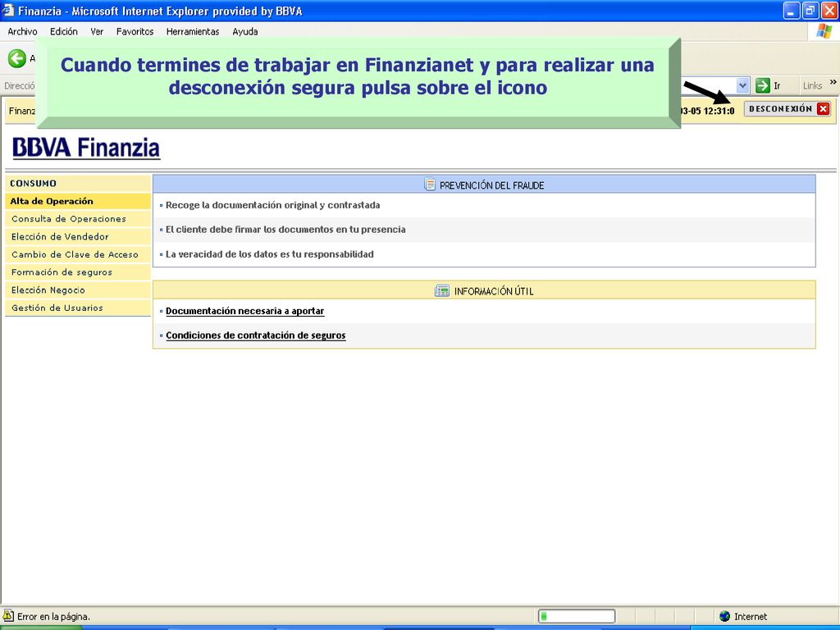840x630 pixels.
Task: Open the Ver menu
Action: coord(97,32)
